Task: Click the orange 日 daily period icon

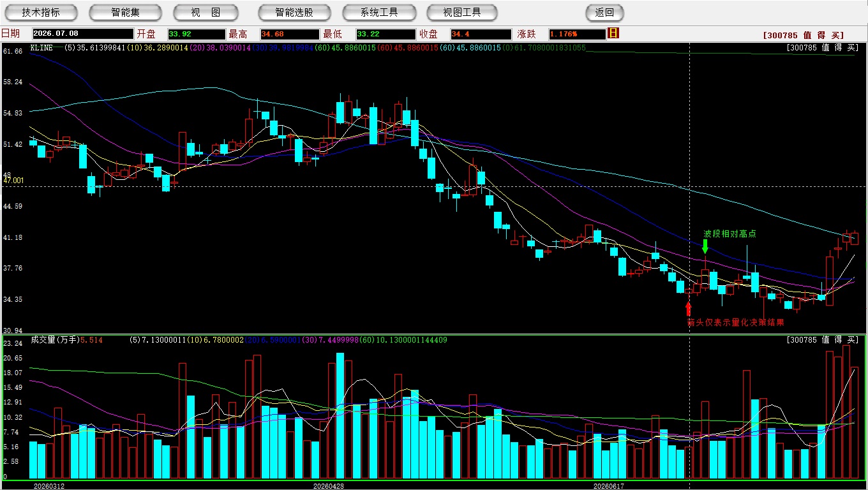Action: pyautogui.click(x=613, y=33)
